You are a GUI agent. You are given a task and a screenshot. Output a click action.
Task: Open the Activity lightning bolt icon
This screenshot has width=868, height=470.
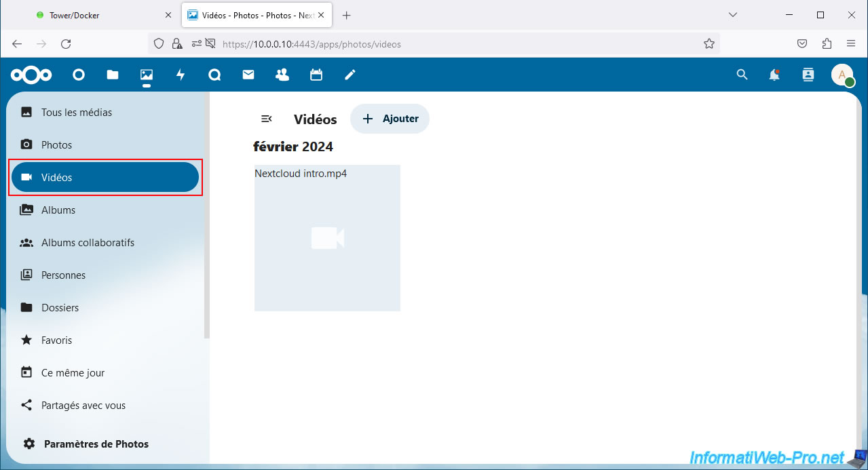181,75
